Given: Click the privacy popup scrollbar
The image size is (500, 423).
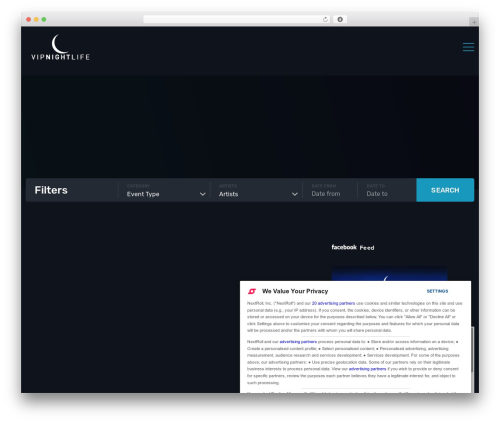Looking at the screenshot, I should tap(472, 349).
